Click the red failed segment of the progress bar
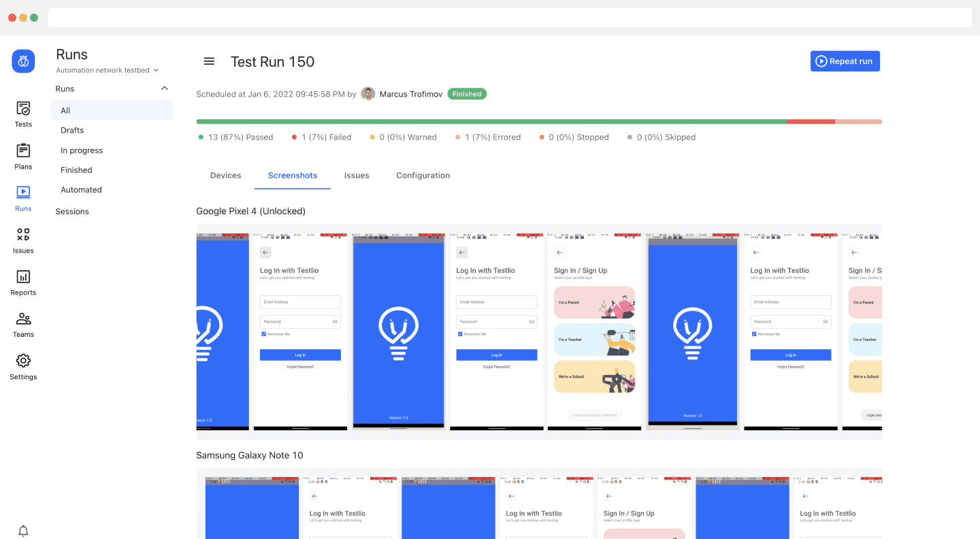This screenshot has width=980, height=539. pos(811,122)
